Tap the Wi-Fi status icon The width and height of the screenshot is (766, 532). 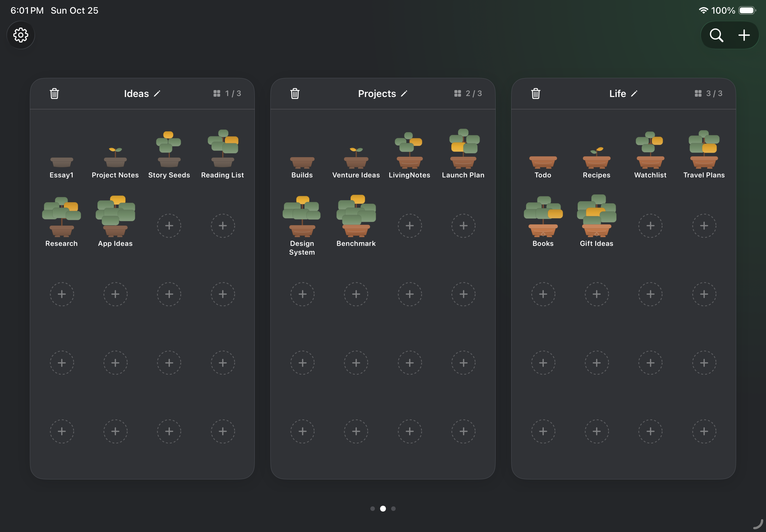point(703,10)
